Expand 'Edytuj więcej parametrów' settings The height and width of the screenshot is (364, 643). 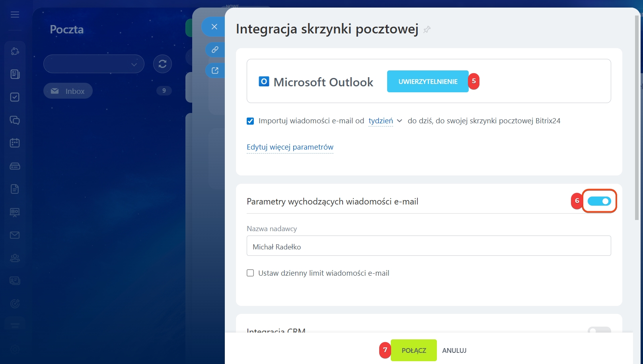pyautogui.click(x=290, y=147)
